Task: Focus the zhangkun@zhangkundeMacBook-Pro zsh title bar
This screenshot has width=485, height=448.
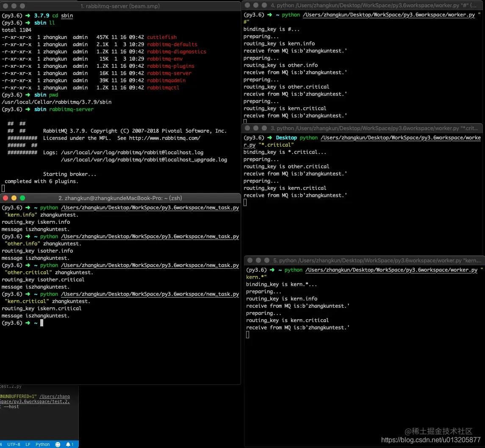Action: [x=120, y=198]
